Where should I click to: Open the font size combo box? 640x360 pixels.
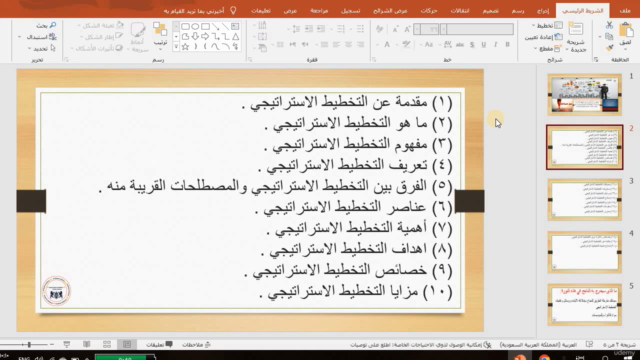point(427,29)
